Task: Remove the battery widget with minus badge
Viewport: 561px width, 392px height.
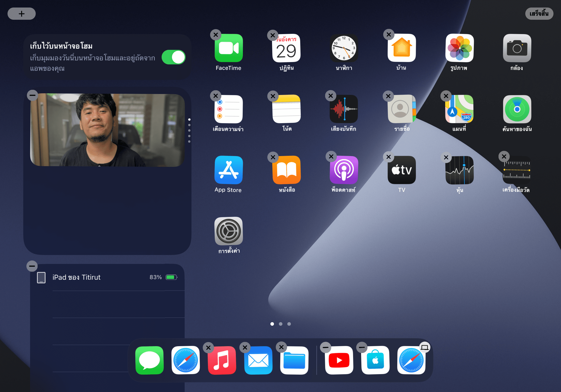Action: (32, 266)
